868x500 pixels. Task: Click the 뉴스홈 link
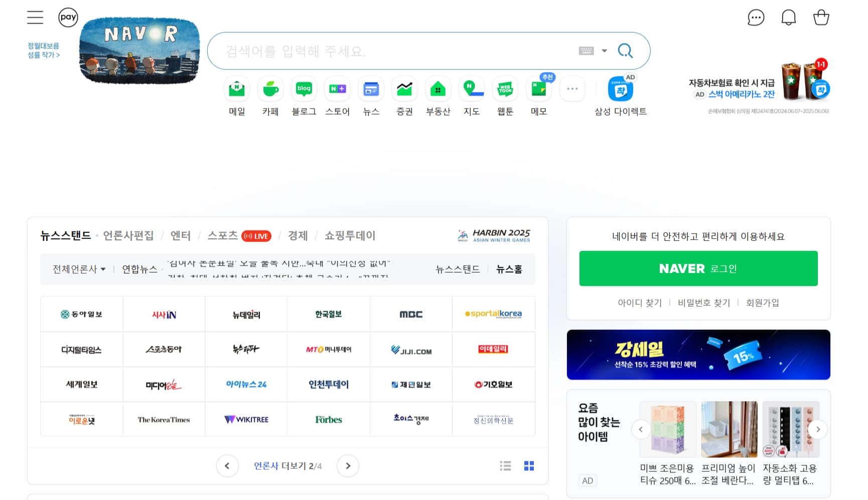point(509,270)
